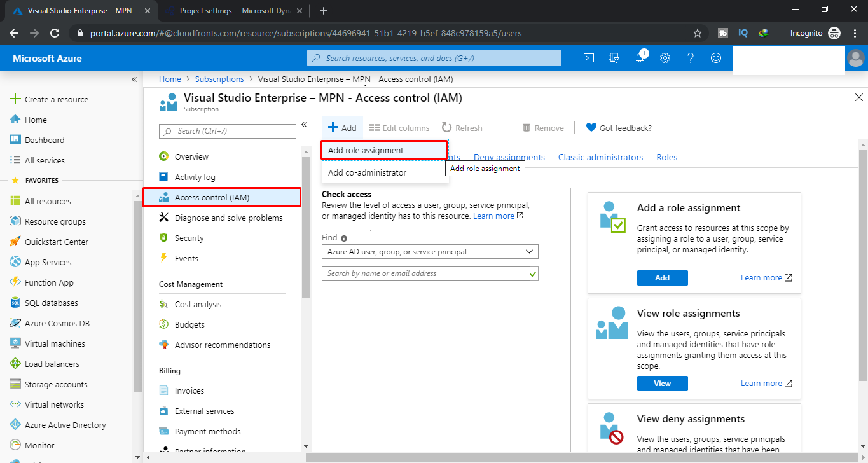
Task: Open Azure Active Directory
Action: (58, 425)
